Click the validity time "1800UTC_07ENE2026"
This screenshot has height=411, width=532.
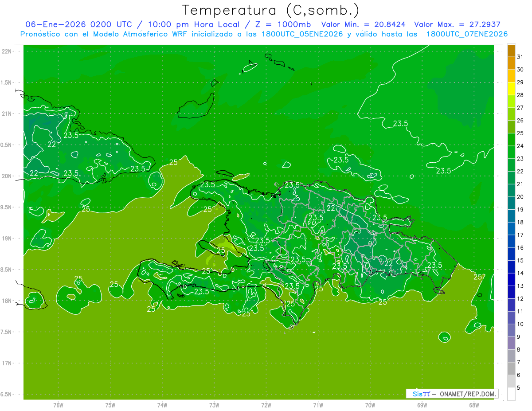click(467, 34)
